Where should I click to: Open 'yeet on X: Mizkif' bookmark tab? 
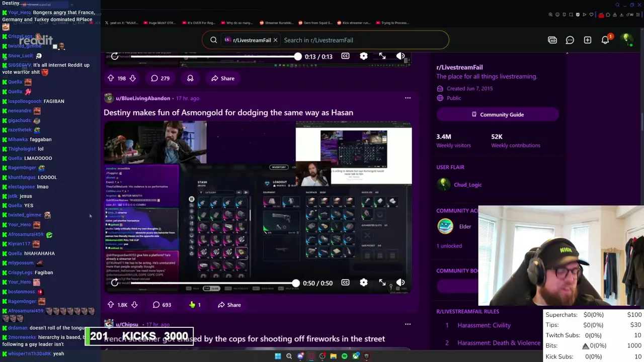(121, 23)
